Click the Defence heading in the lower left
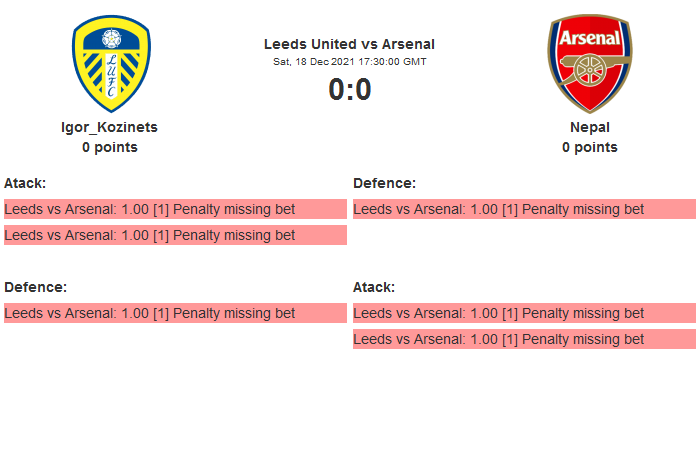Viewport: 700px width, 460px height. (35, 287)
